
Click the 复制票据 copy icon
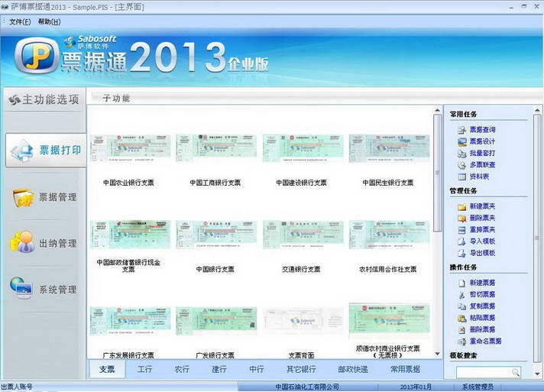click(461, 306)
